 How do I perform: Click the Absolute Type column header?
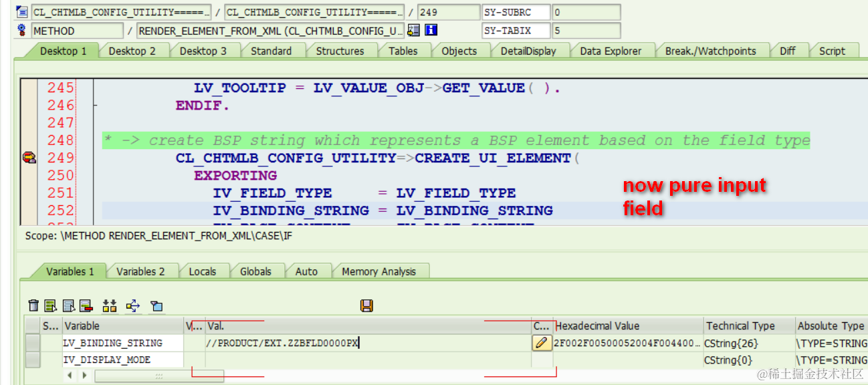point(831,326)
